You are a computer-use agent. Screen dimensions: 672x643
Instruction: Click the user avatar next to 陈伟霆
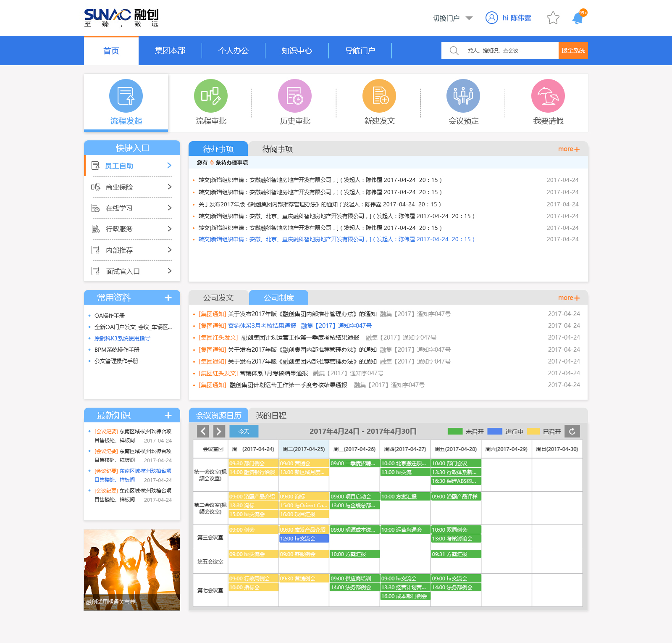point(491,18)
